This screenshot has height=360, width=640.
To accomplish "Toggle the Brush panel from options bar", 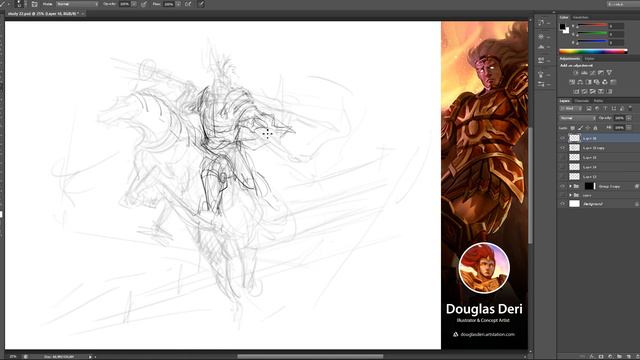I will [34, 4].
